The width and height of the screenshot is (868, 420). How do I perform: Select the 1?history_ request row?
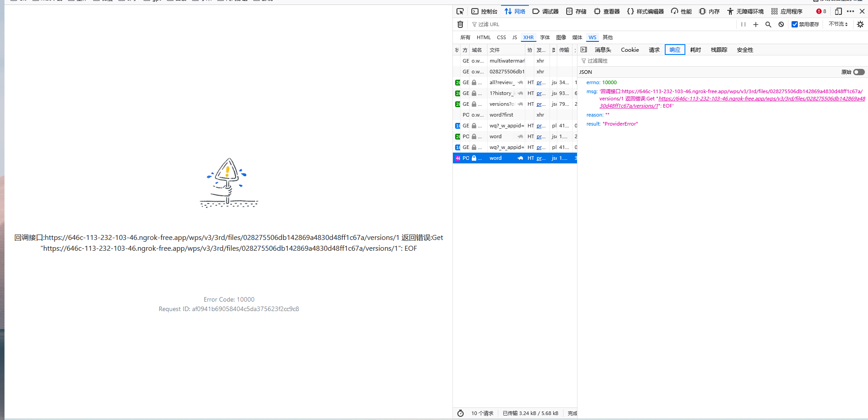pyautogui.click(x=515, y=93)
